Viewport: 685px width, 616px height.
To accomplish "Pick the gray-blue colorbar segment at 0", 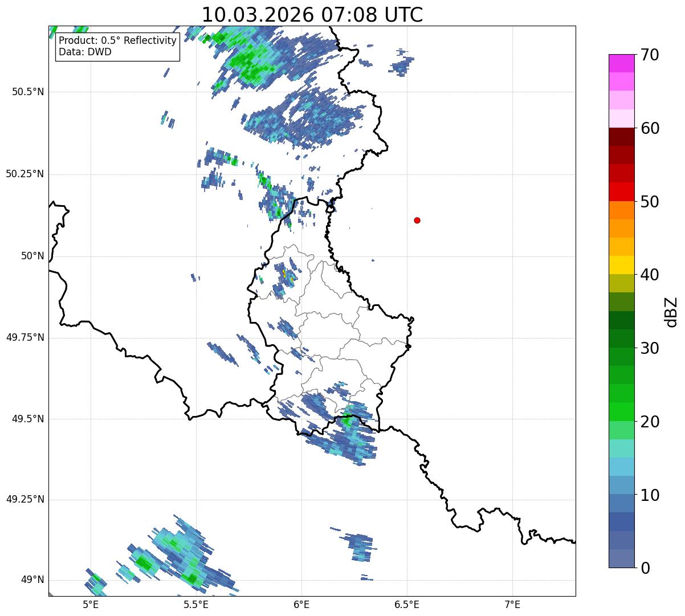I will coord(621,558).
